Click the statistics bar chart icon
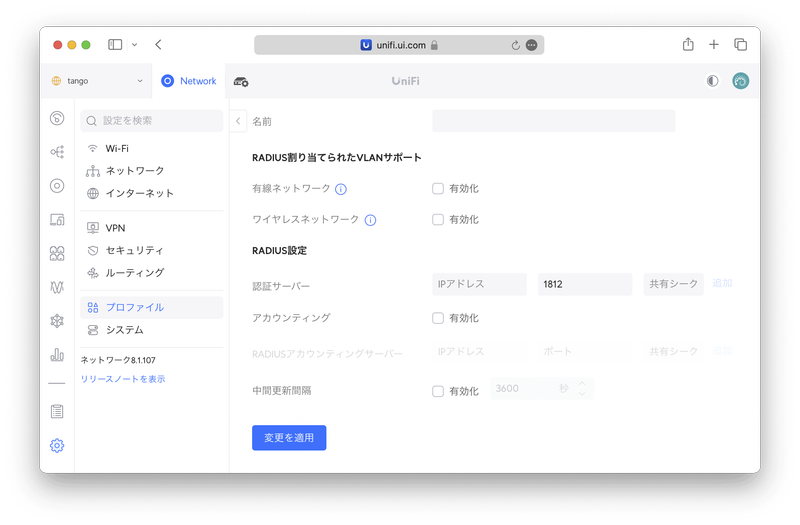The height and width of the screenshot is (525, 800). click(x=57, y=354)
